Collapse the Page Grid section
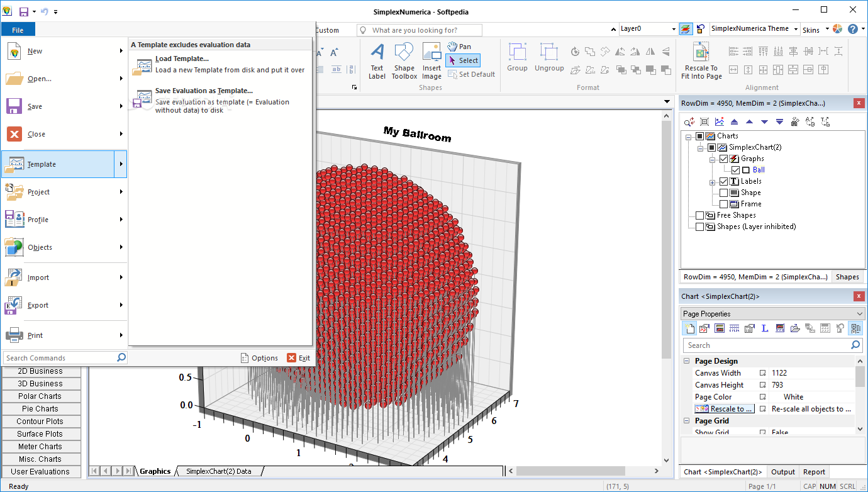 click(x=686, y=421)
